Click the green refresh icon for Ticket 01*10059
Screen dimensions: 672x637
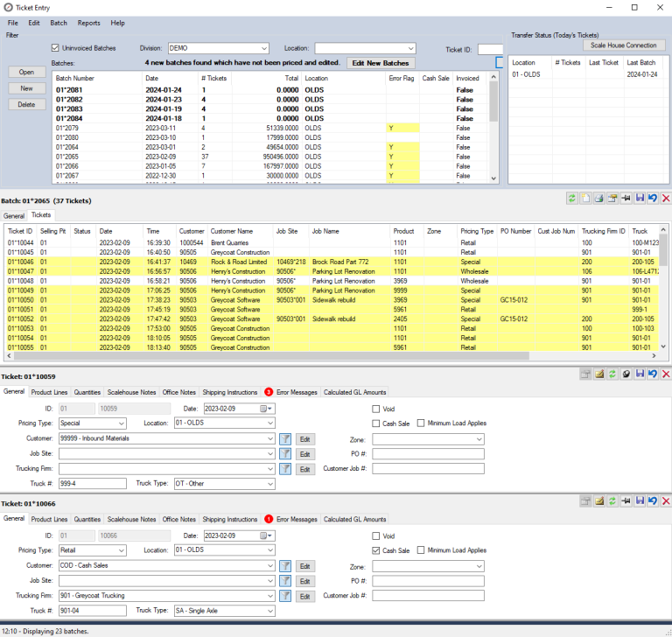tap(612, 374)
